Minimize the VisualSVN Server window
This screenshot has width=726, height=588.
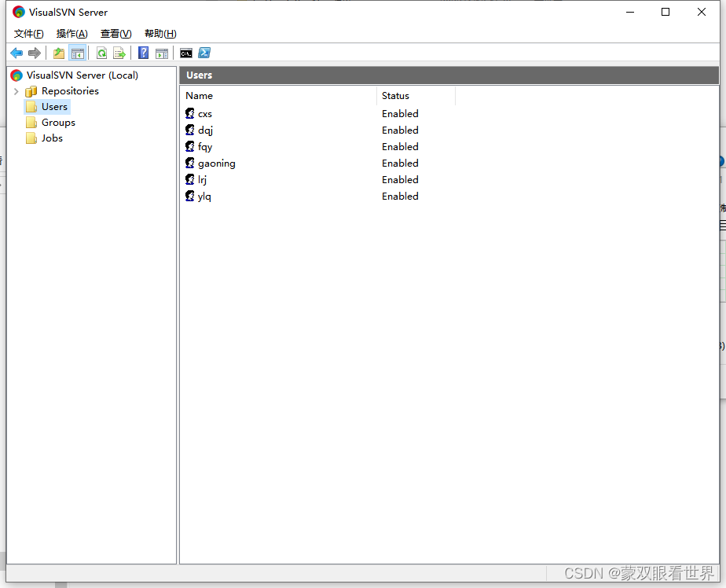[630, 12]
